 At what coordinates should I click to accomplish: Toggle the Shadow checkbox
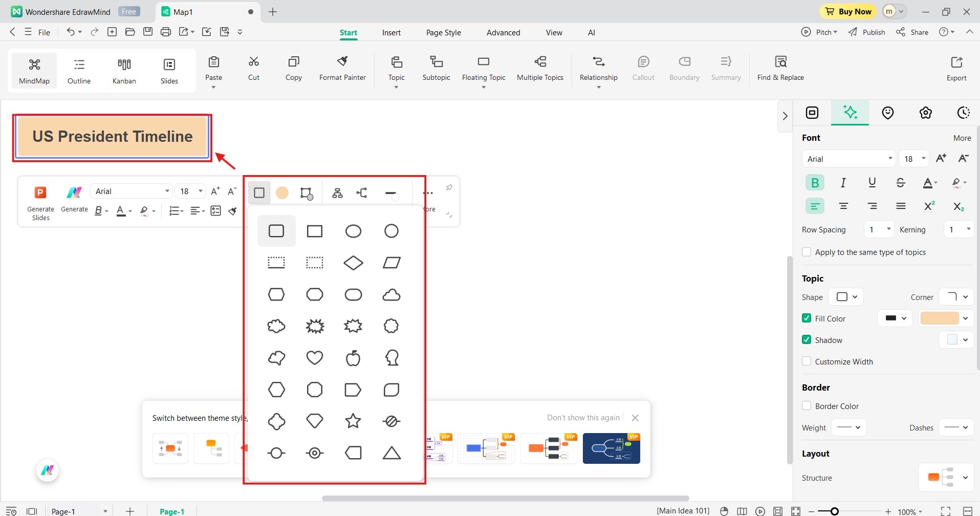pyautogui.click(x=807, y=339)
